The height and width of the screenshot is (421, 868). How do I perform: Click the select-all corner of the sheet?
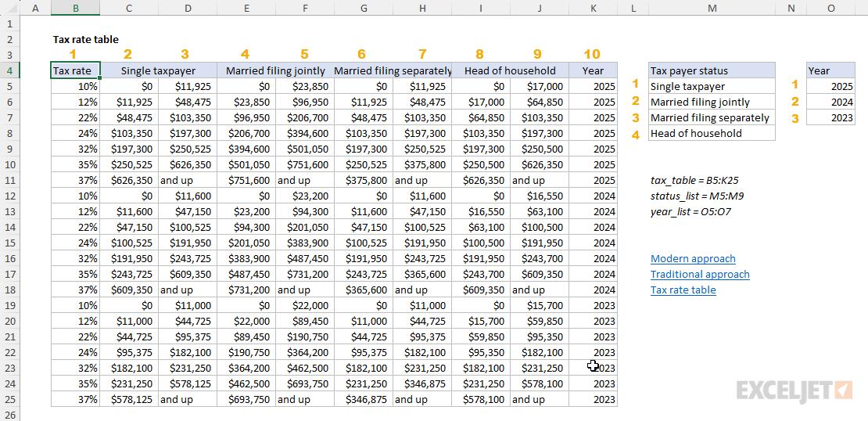click(10, 8)
